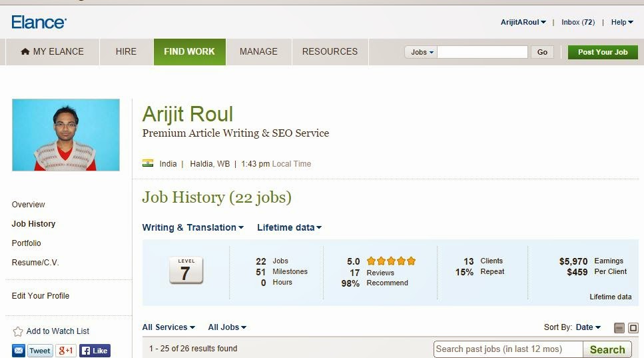The width and height of the screenshot is (644, 358).
Task: Open the Lifetime data dropdown
Action: click(289, 227)
